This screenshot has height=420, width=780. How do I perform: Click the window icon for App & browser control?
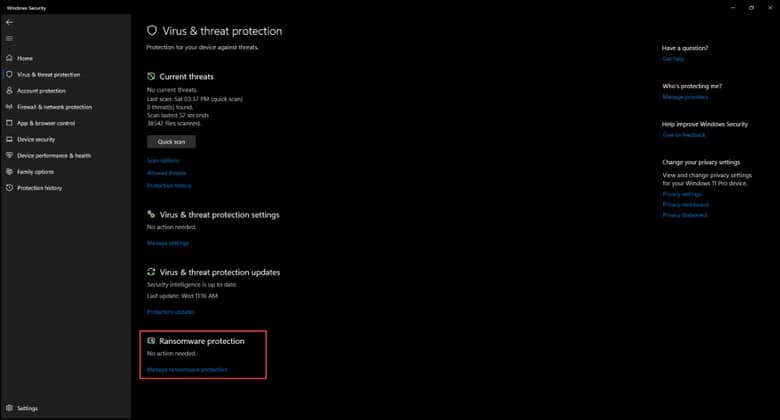click(9, 123)
